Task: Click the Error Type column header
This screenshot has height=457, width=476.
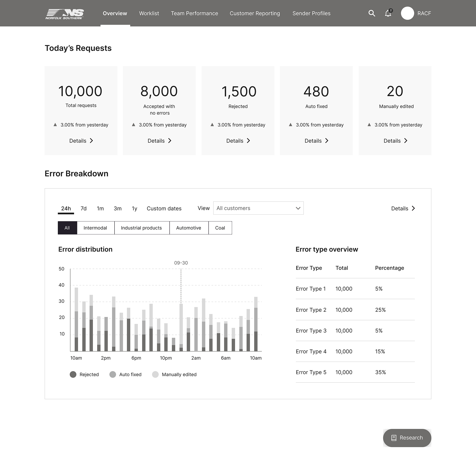Action: point(309,268)
